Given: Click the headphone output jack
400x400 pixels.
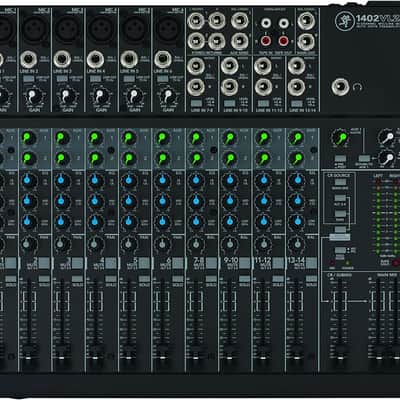Looking at the screenshot, I should pos(340,87).
